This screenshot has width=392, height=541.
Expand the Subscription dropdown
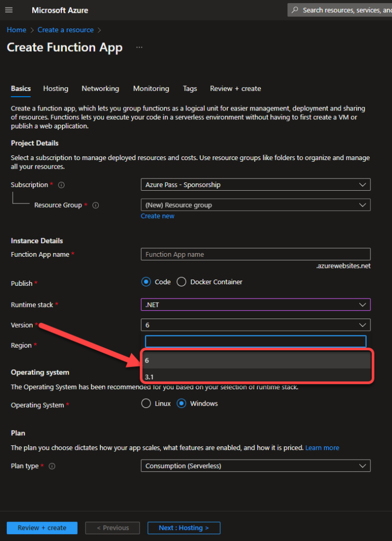[256, 184]
